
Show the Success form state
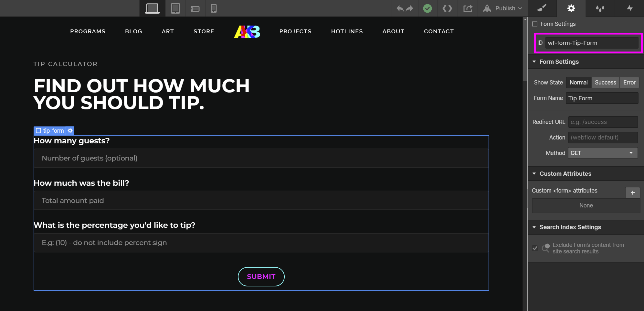(605, 83)
